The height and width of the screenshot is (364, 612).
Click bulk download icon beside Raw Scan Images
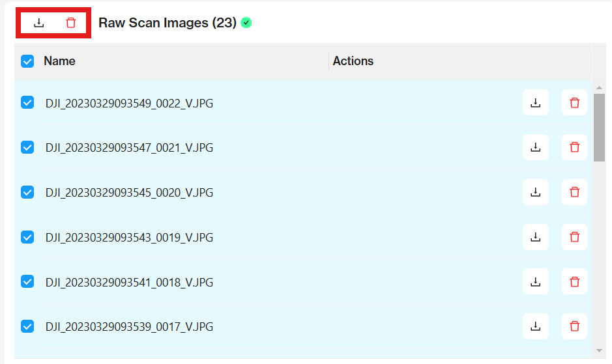[x=39, y=23]
